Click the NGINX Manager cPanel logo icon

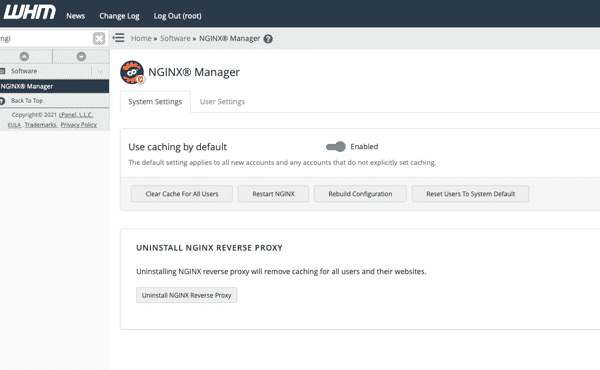click(x=132, y=72)
